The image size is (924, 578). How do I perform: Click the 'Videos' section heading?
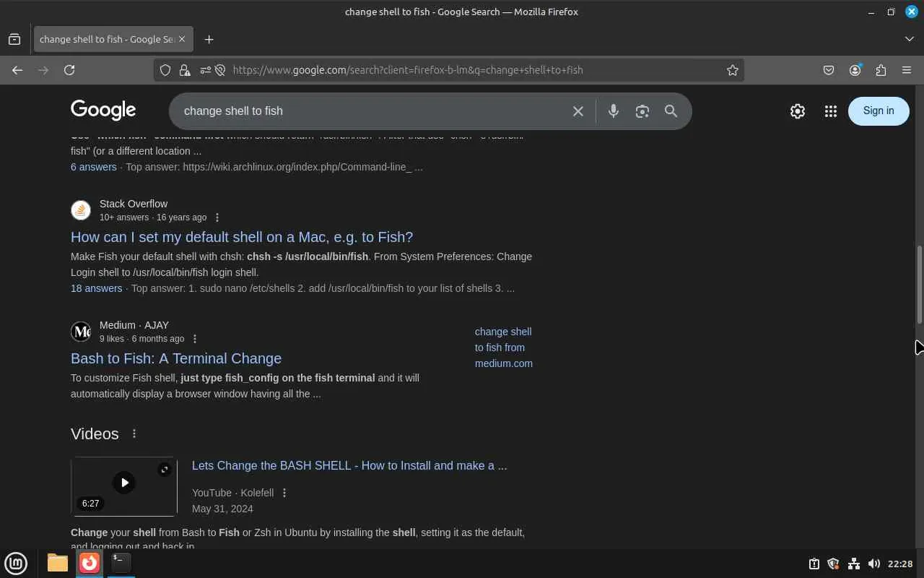[95, 433]
